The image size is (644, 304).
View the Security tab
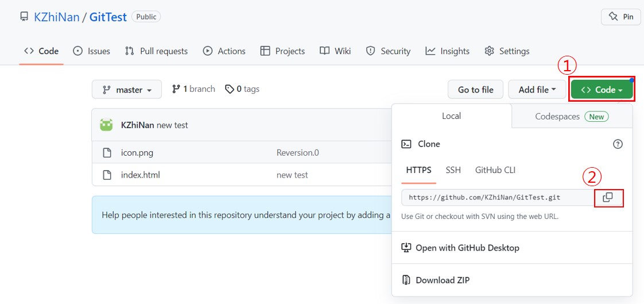pyautogui.click(x=388, y=51)
